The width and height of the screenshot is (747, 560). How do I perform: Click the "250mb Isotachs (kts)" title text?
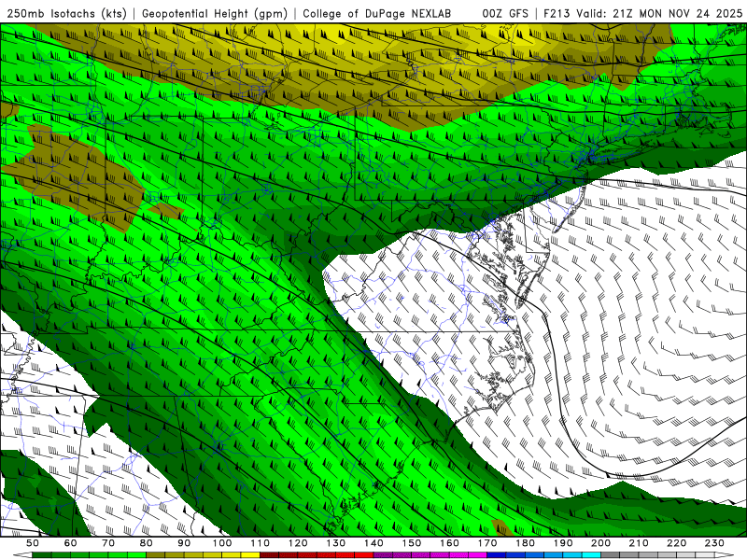tap(66, 14)
